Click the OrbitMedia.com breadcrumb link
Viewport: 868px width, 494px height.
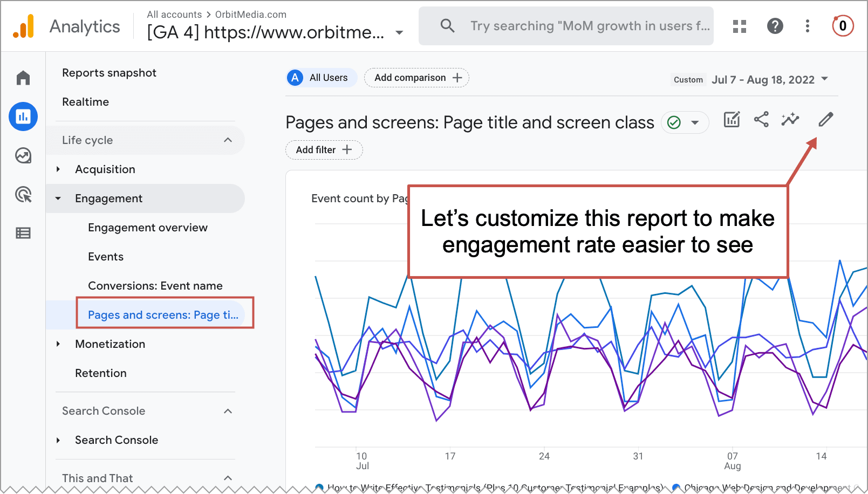[x=251, y=15]
